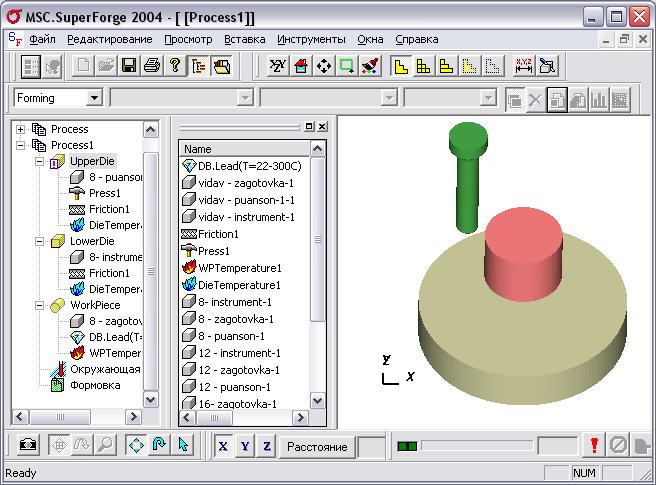Click the snapshot camera icon
The image size is (656, 485).
(x=28, y=444)
